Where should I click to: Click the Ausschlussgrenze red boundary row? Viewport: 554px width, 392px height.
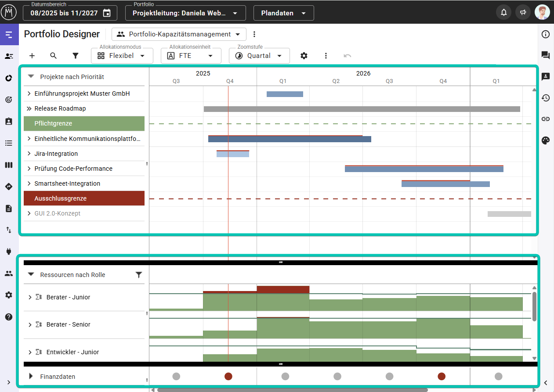(84, 198)
